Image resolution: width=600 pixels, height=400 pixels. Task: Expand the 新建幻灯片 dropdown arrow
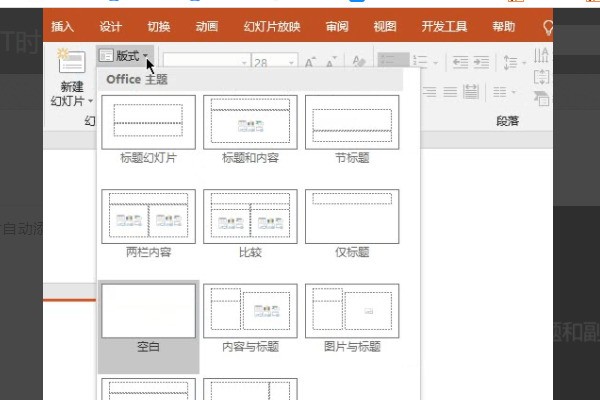point(91,101)
